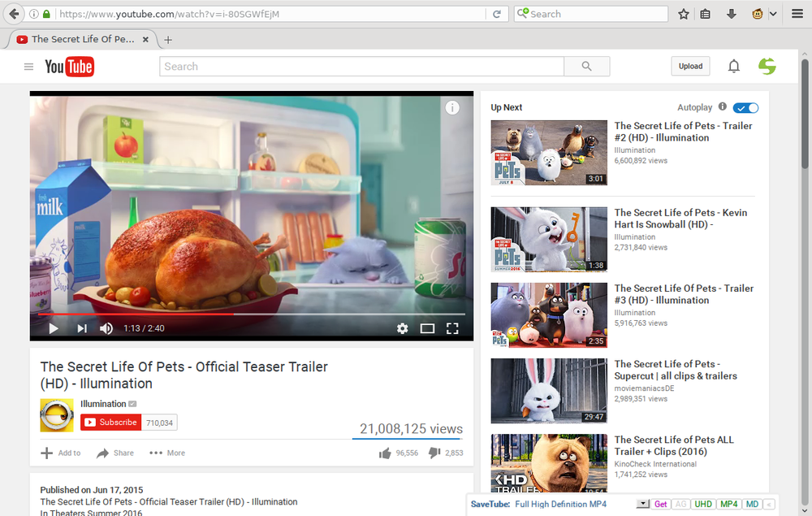
Task: Open the browser hamburger menu
Action: (797, 14)
